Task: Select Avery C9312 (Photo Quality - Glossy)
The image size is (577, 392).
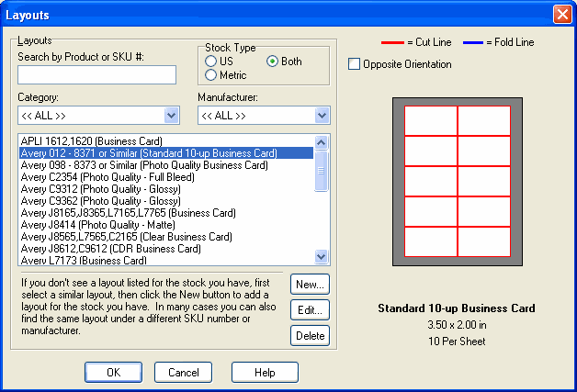Action: (x=166, y=189)
